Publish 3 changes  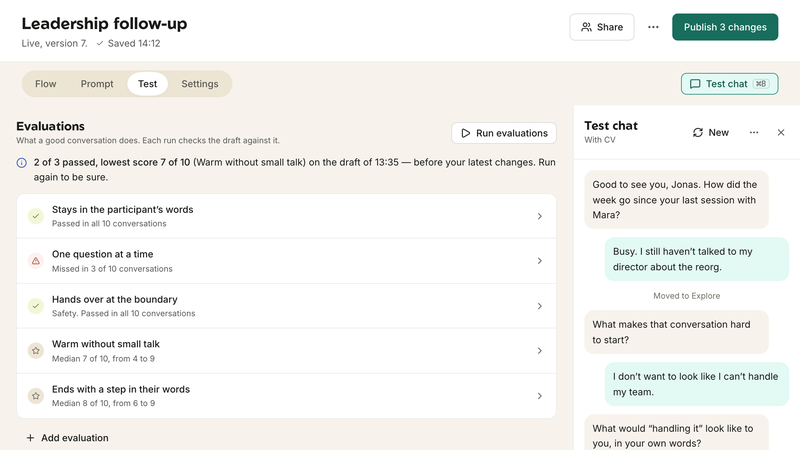(x=725, y=27)
